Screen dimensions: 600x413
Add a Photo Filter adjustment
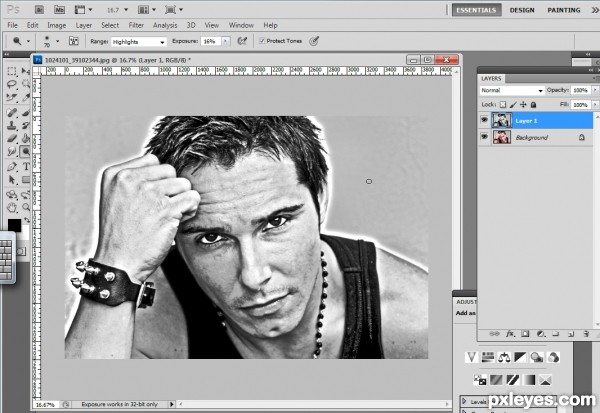tap(537, 357)
